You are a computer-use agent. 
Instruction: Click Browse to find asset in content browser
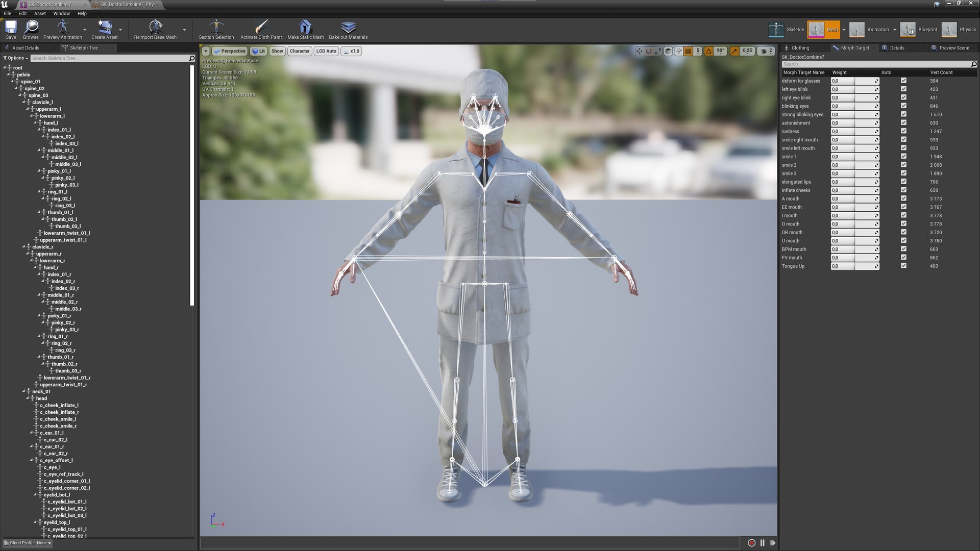[x=31, y=30]
